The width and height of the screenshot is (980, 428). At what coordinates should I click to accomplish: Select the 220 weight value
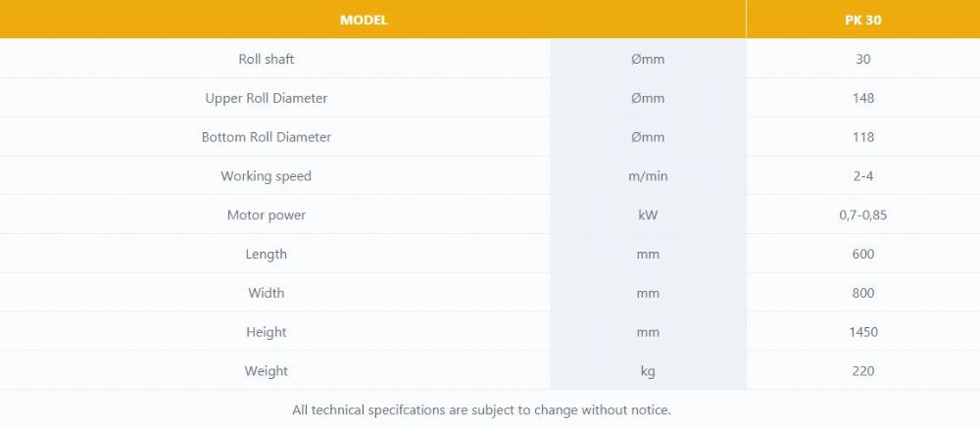862,371
